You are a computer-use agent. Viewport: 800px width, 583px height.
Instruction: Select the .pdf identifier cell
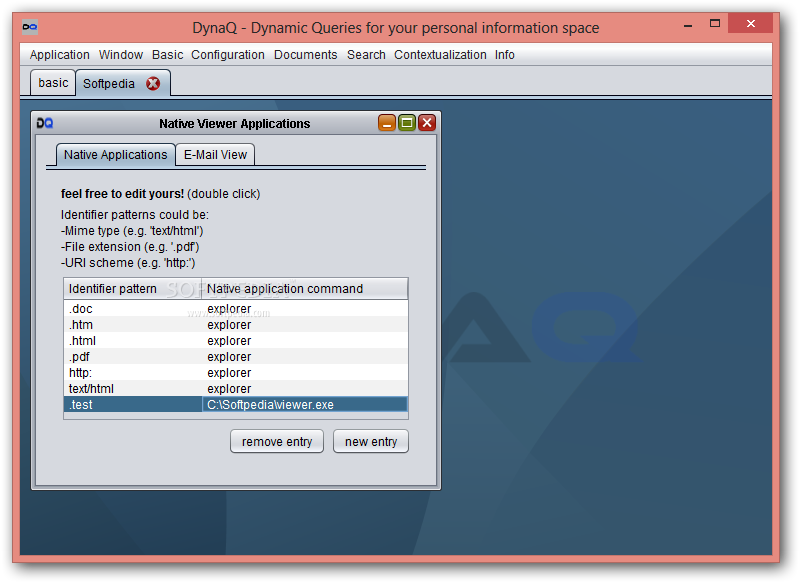pyautogui.click(x=133, y=357)
